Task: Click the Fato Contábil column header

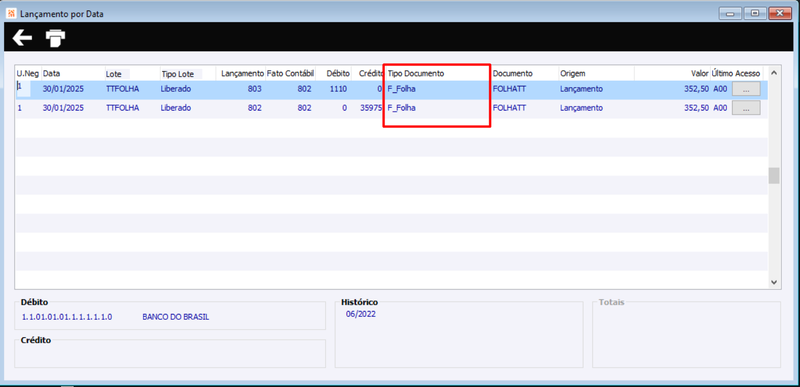Action: (x=290, y=73)
